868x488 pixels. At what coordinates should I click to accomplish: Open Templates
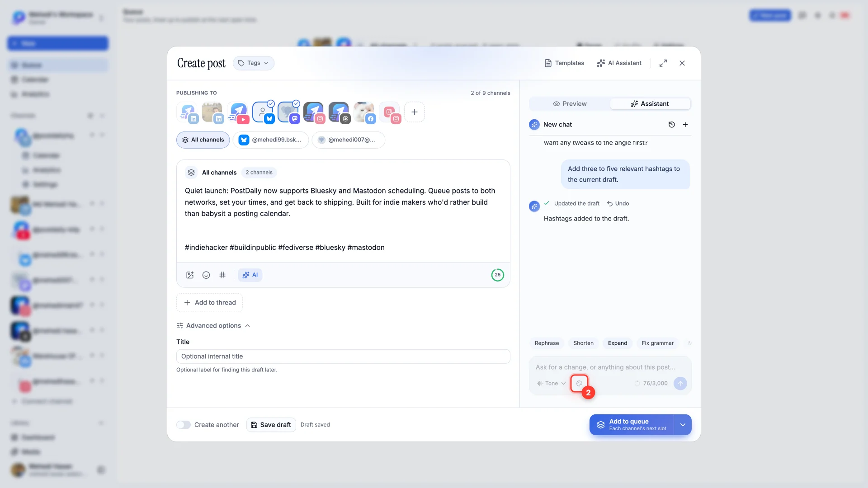[x=564, y=63]
